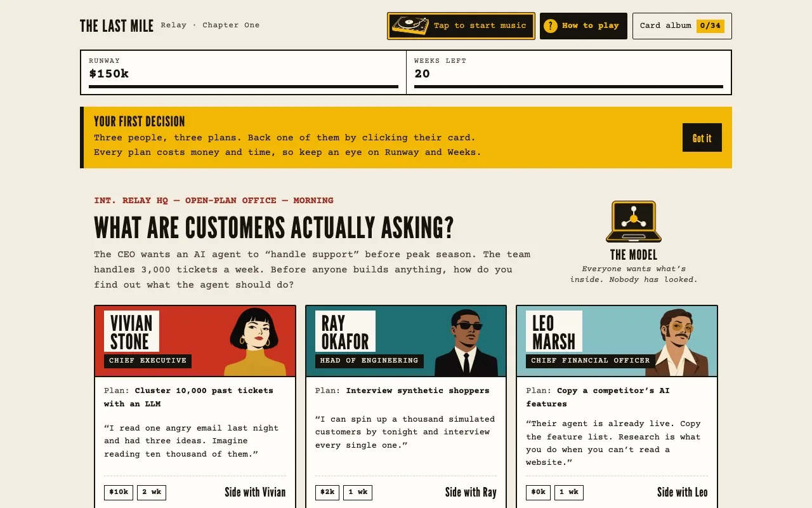Click the yellow question mark icon
The width and height of the screenshot is (812, 508).
[551, 26]
